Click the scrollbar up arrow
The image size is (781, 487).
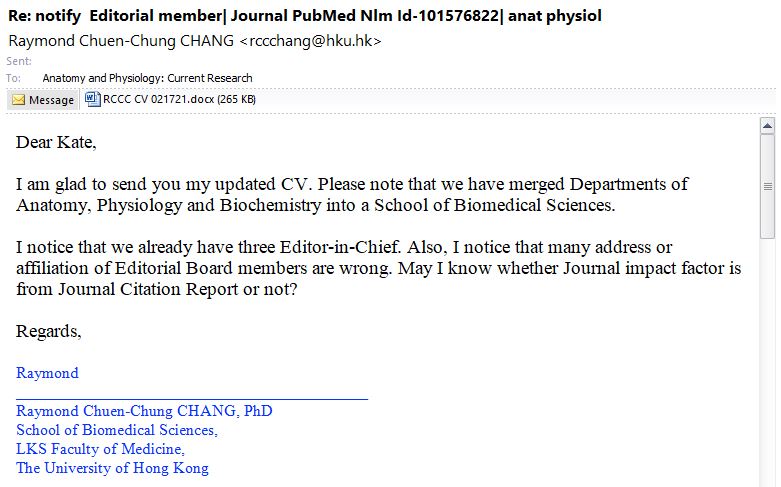pos(768,126)
